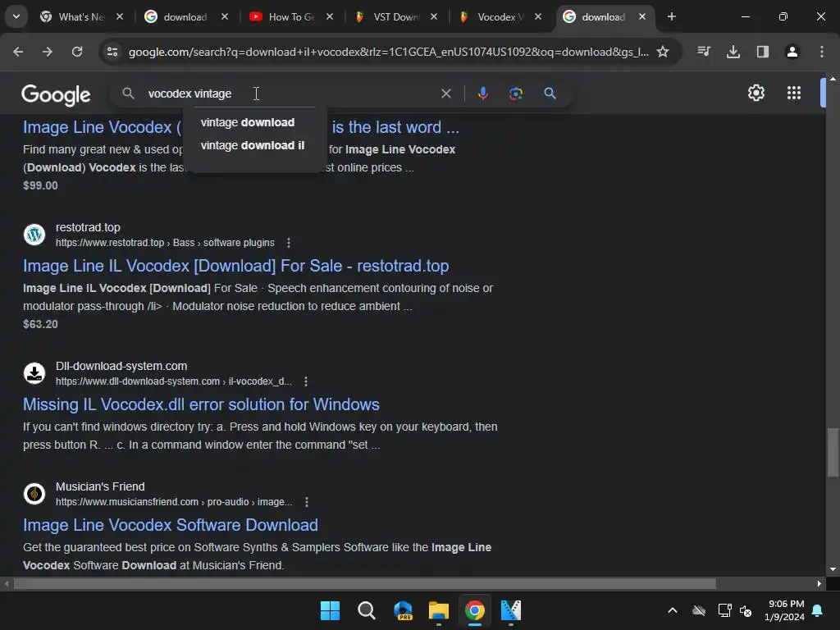
Task: Close the VST Down tab
Action: click(434, 16)
